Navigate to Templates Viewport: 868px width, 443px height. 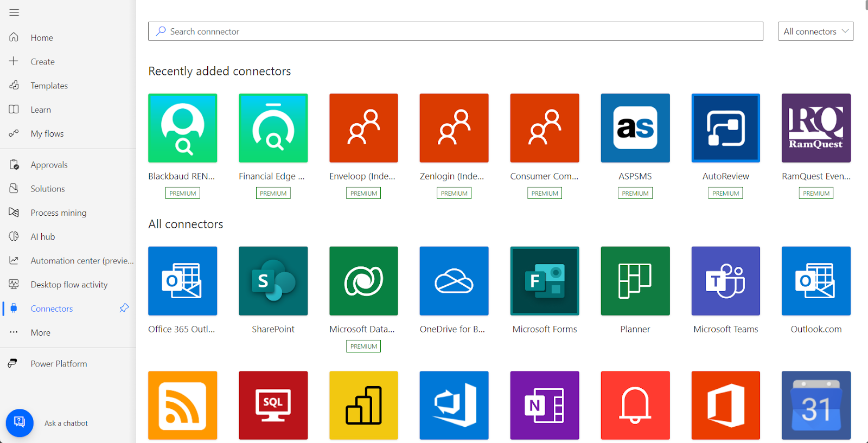click(68, 85)
